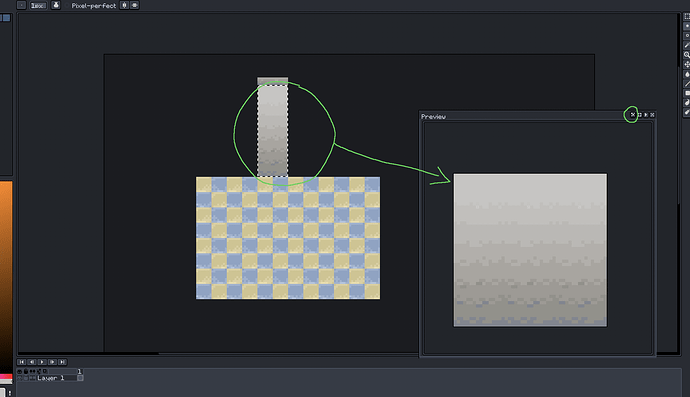Screen dimensions: 690x397
Task: Go to first frame
Action: pyautogui.click(x=22, y=362)
